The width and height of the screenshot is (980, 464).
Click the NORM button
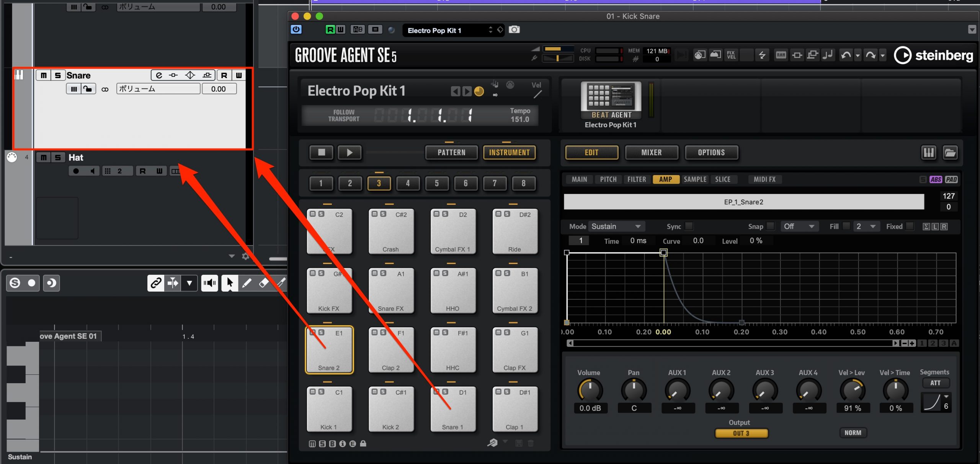(853, 433)
